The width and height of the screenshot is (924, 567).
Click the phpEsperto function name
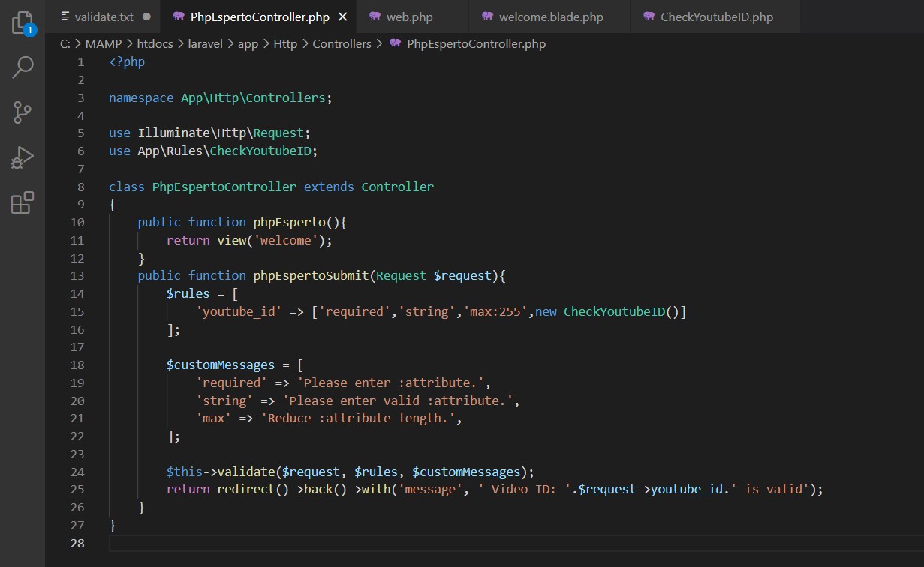click(289, 222)
